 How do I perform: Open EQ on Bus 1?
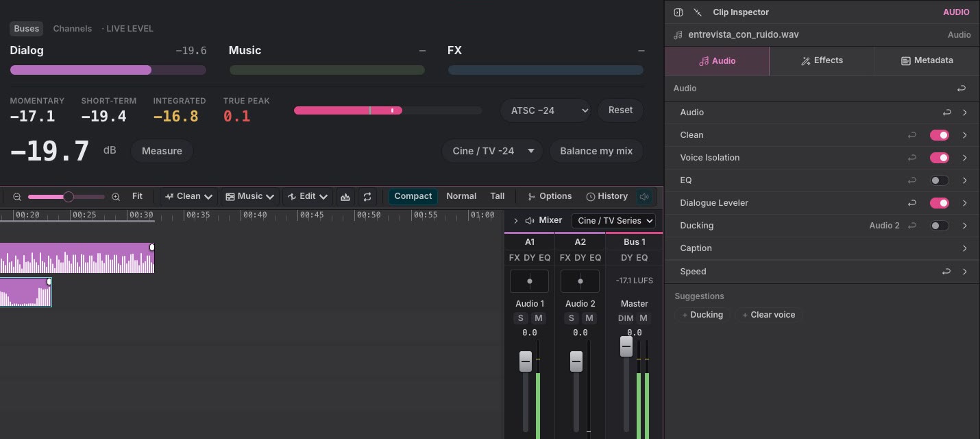(x=642, y=258)
